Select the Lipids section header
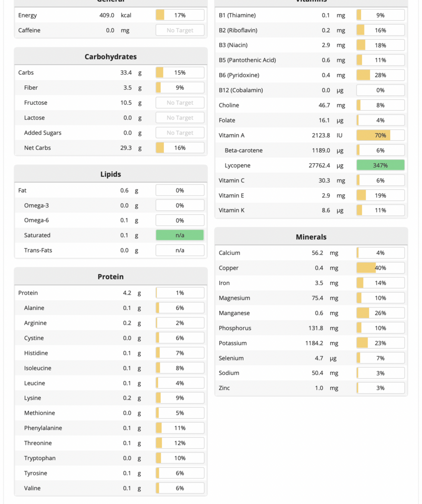This screenshot has width=422, height=504. pyautogui.click(x=110, y=174)
